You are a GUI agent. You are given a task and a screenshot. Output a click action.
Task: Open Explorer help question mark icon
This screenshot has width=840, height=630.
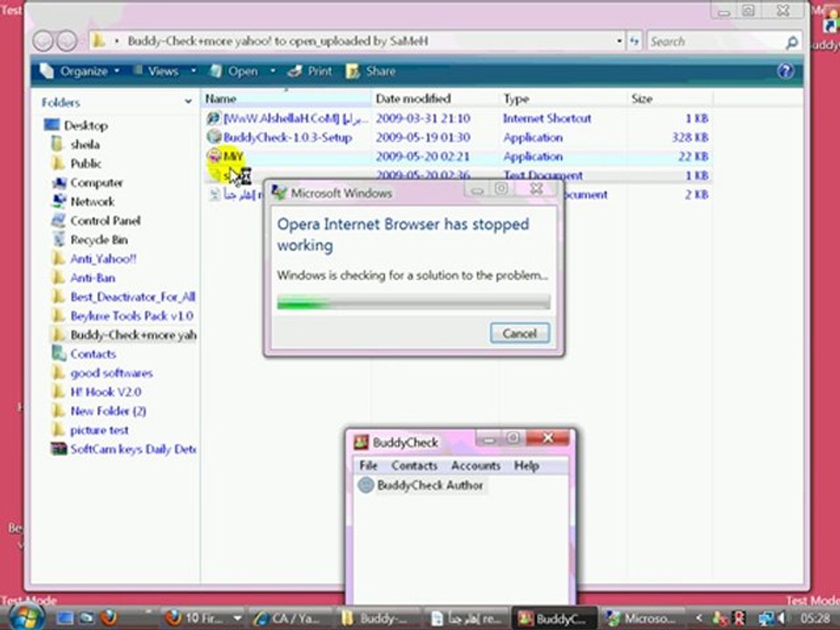point(786,71)
